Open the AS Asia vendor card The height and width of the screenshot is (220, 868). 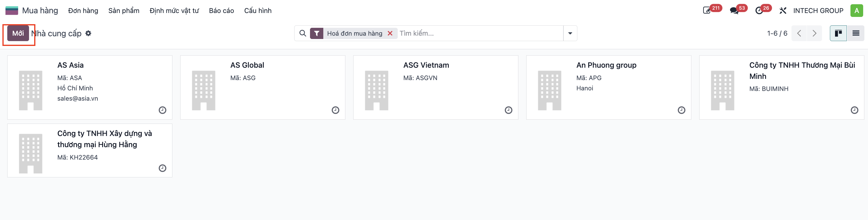[x=90, y=87]
